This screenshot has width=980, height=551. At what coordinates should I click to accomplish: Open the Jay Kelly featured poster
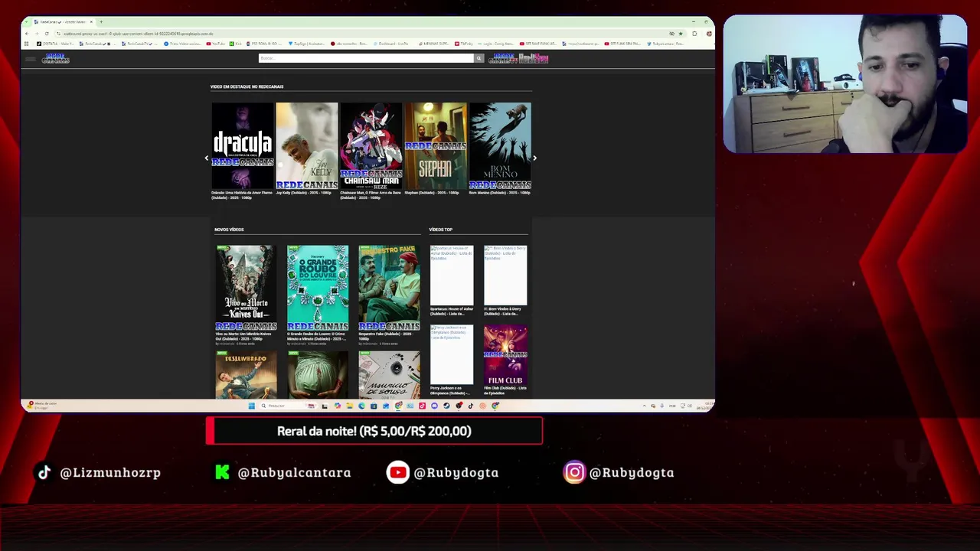tap(307, 146)
